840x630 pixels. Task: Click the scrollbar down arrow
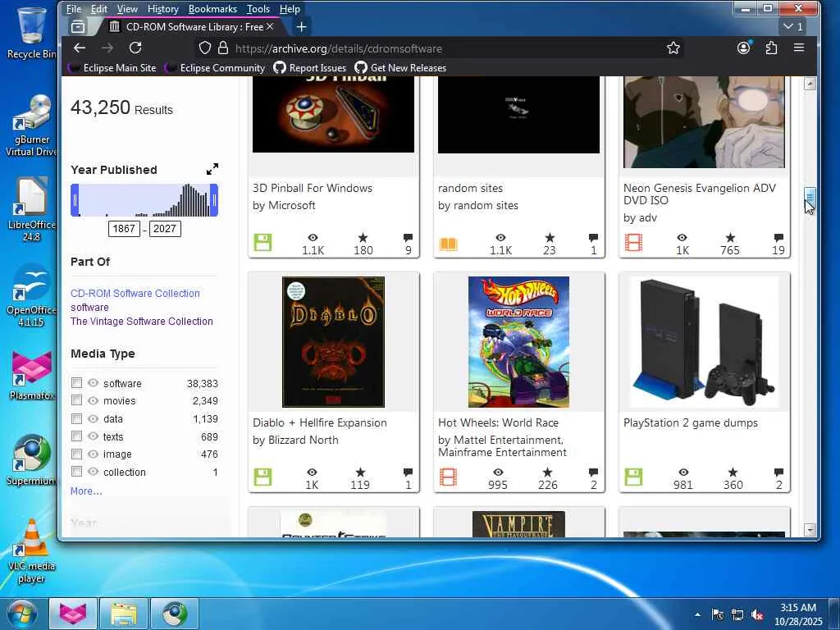(810, 530)
